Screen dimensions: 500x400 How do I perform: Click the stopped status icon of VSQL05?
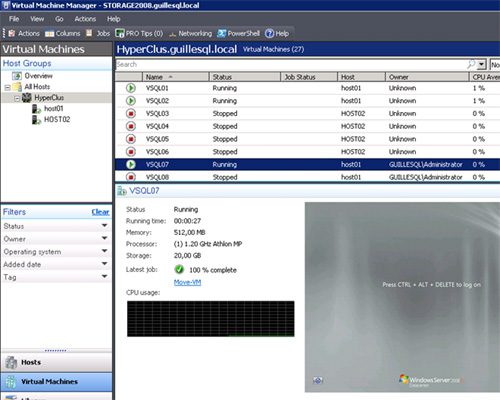point(131,139)
